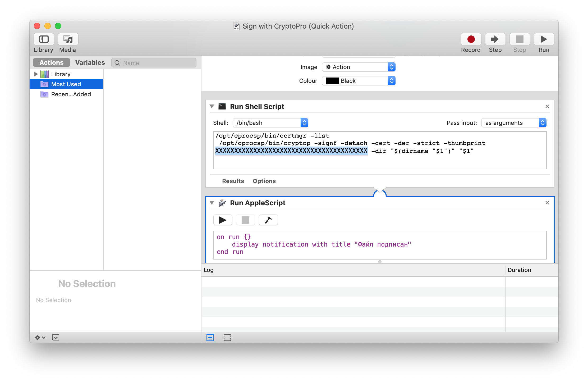Click the AppleScript editor resize handle dot
Viewport: 588px width, 382px height.
pos(380,262)
